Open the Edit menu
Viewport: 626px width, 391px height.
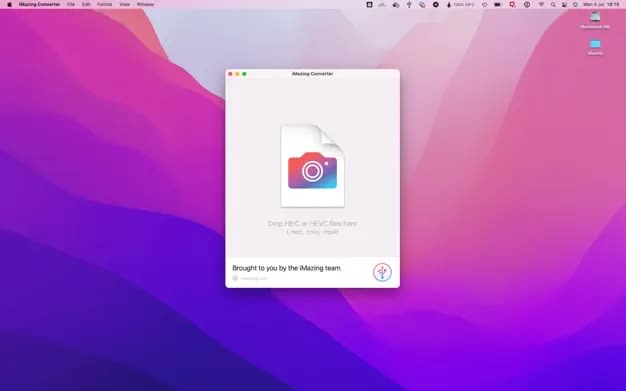coord(86,4)
